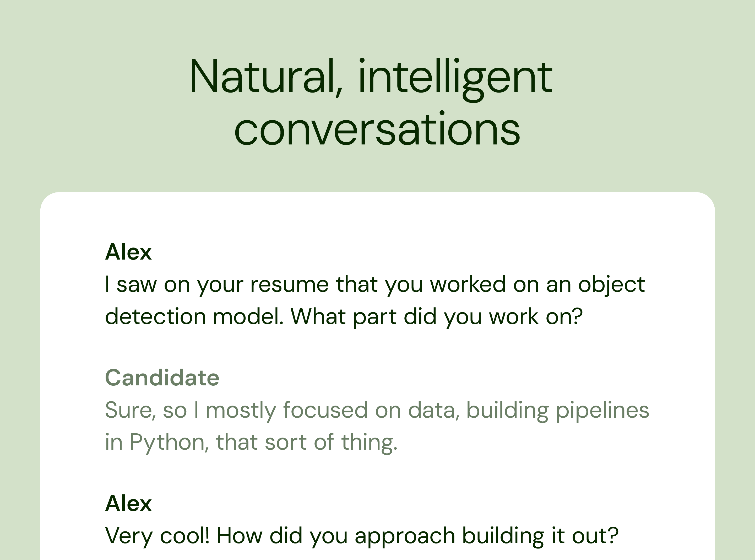The height and width of the screenshot is (560, 755).
Task: Click the "What part did you work on?" question
Action: 436,317
